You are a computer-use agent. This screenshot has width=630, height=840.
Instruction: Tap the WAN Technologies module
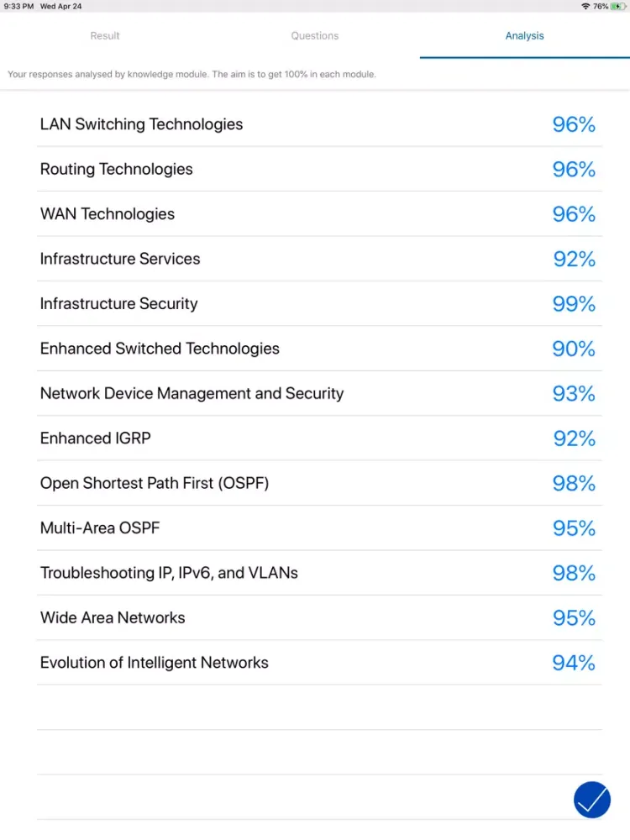coord(108,214)
